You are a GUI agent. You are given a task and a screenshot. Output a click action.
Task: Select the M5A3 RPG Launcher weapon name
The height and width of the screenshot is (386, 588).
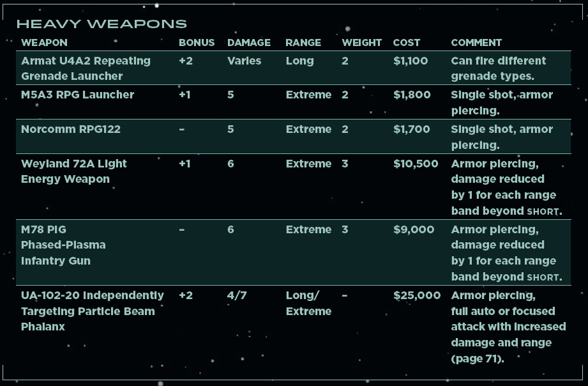tap(77, 95)
